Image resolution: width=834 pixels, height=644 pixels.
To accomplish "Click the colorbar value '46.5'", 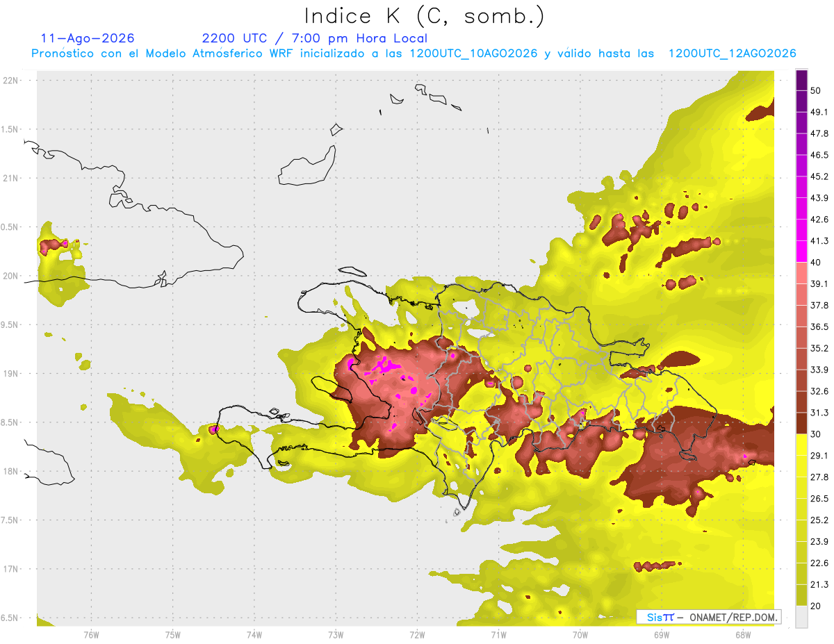I will click(x=819, y=155).
